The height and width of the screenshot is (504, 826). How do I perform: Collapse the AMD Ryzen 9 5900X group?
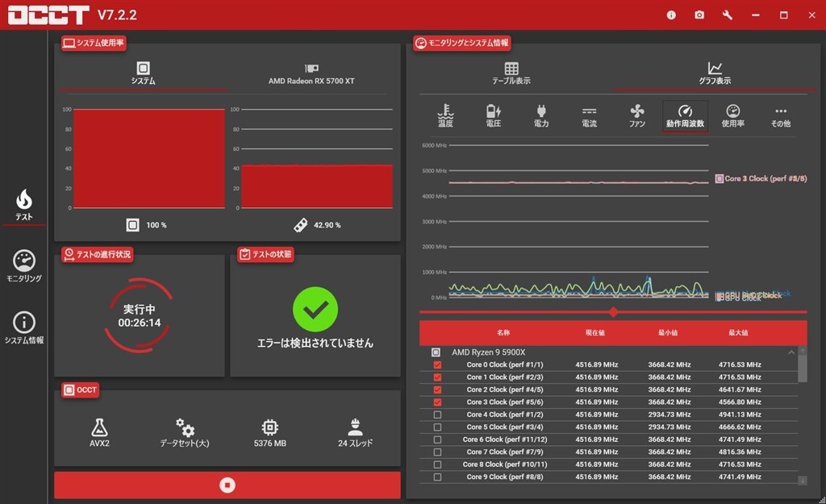(x=791, y=352)
